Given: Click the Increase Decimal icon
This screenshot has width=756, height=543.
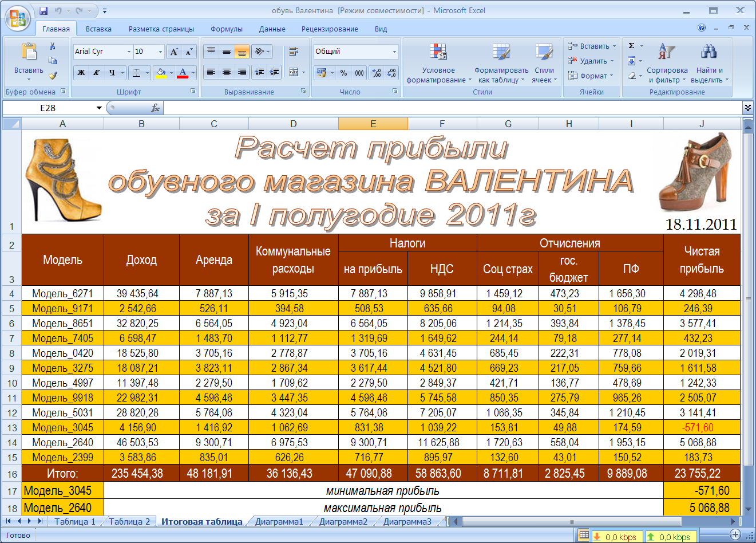Looking at the screenshot, I should pyautogui.click(x=376, y=73).
